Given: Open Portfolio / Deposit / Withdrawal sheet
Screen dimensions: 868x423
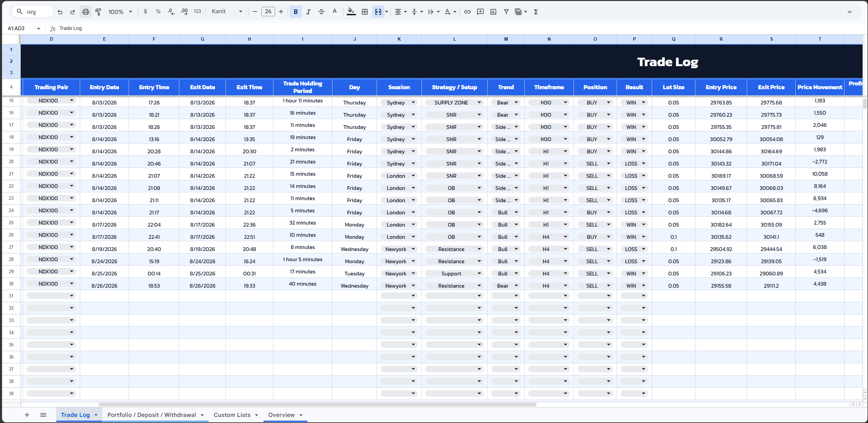Looking at the screenshot, I should click(151, 415).
